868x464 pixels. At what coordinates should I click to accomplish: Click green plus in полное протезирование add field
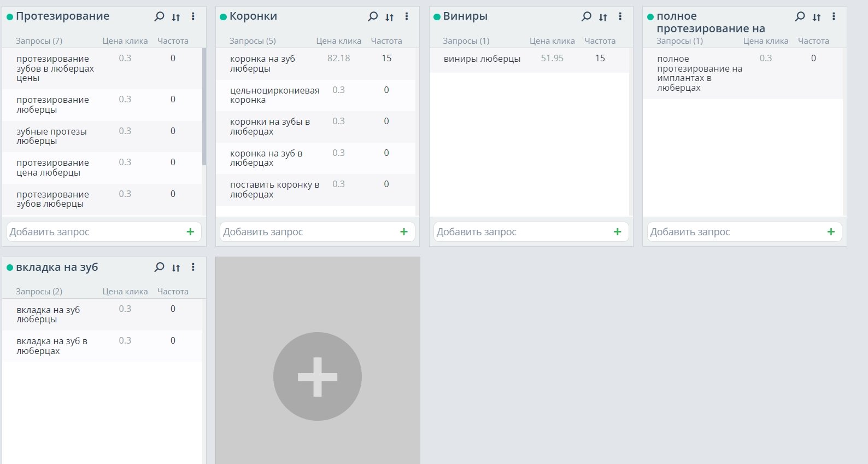(x=831, y=231)
